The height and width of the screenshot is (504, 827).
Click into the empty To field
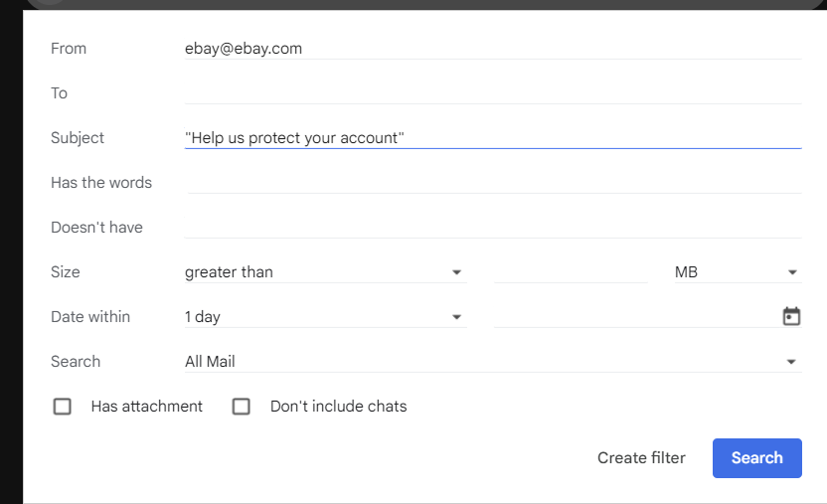pos(492,92)
